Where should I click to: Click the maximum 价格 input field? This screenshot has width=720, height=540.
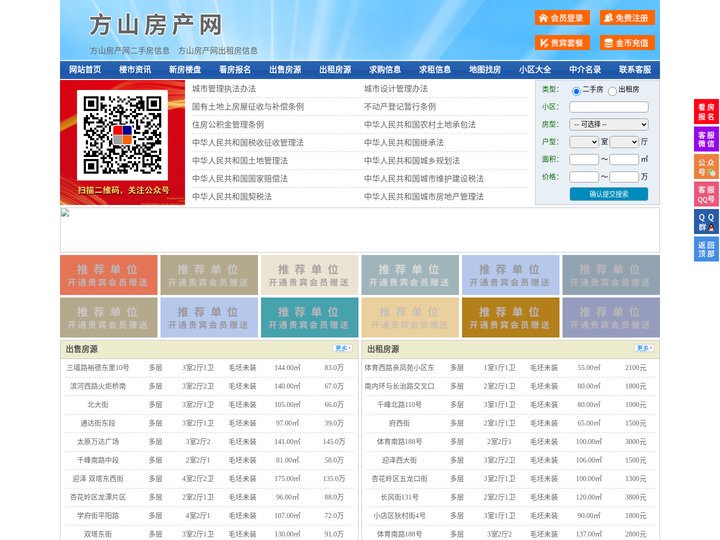pyautogui.click(x=624, y=177)
